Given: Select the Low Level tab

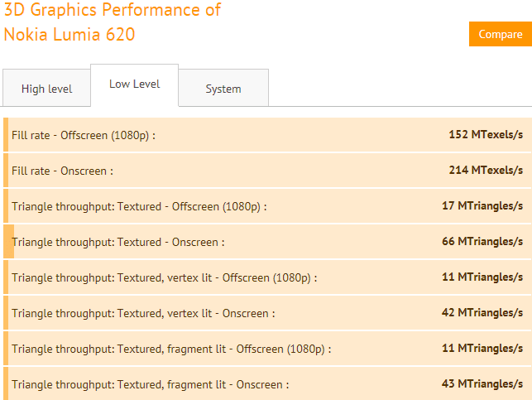Looking at the screenshot, I should tap(134, 85).
